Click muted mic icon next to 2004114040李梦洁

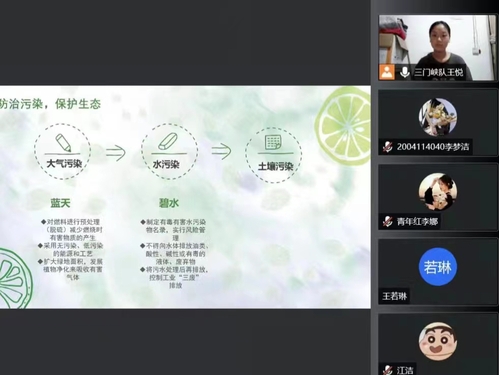(x=387, y=147)
